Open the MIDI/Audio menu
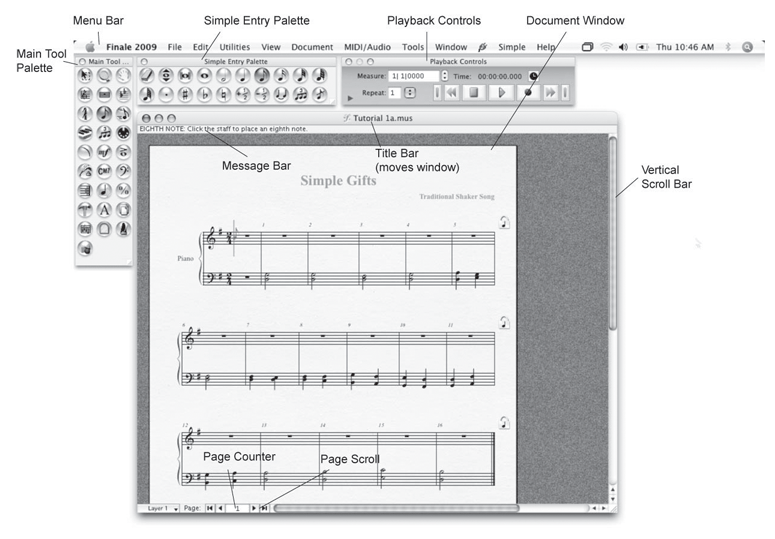775x539 pixels. [367, 47]
